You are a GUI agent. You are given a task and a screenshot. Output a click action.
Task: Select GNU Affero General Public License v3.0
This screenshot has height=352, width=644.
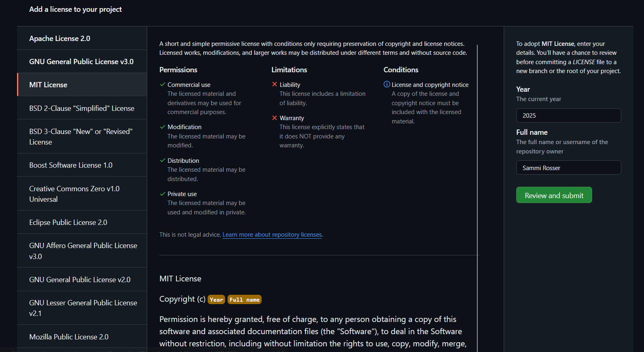(83, 251)
